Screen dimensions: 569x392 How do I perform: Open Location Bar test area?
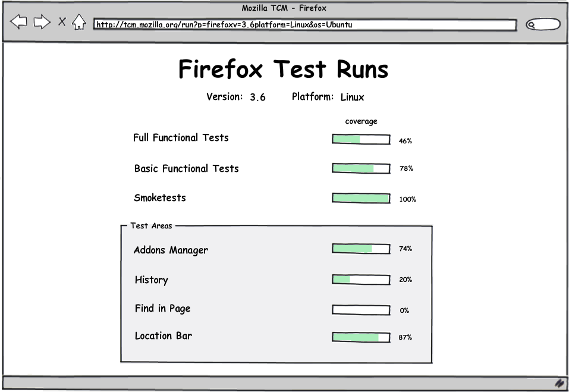[x=164, y=335]
